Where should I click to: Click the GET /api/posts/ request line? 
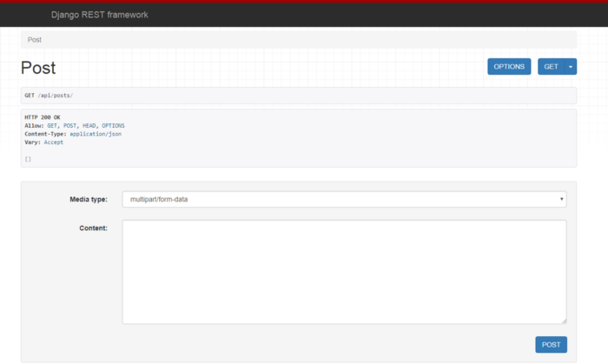tap(55, 95)
